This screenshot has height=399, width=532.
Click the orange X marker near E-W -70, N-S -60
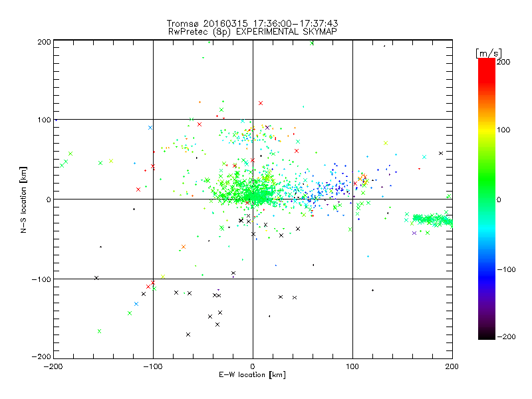click(x=184, y=247)
